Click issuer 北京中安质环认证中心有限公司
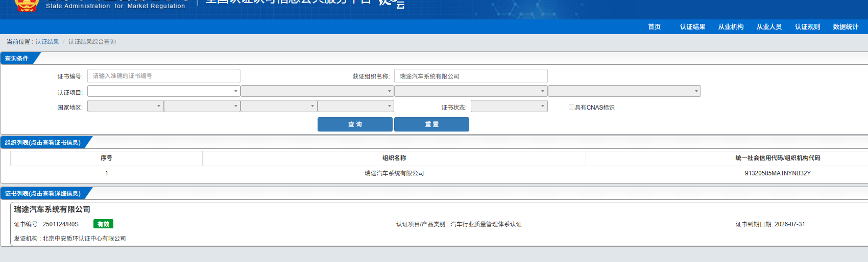 click(x=84, y=239)
